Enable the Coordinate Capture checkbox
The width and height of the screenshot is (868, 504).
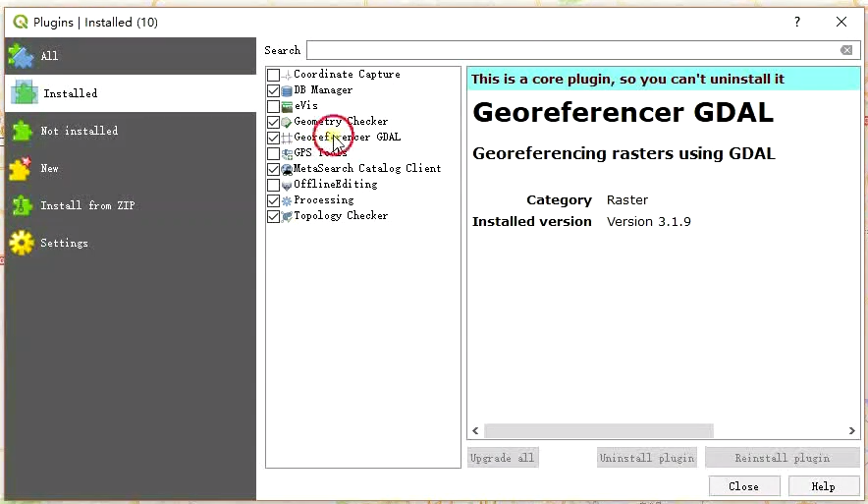[x=274, y=75]
